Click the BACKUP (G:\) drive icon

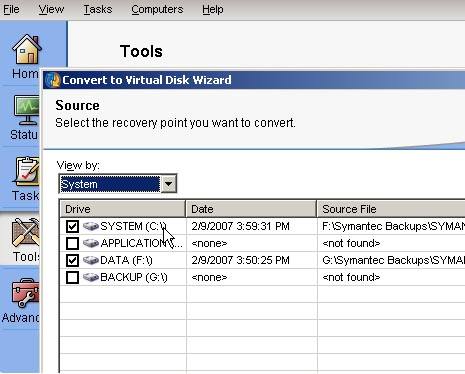click(x=90, y=277)
